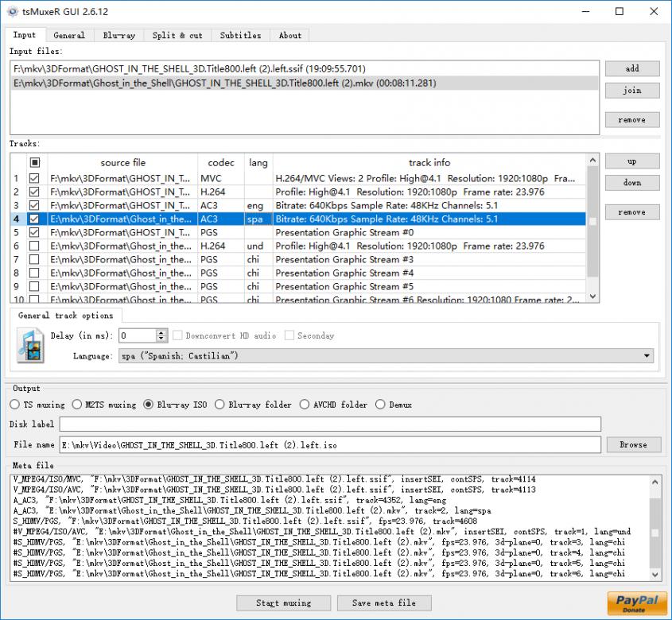Click tracks list scroll-up arrow

point(592,161)
